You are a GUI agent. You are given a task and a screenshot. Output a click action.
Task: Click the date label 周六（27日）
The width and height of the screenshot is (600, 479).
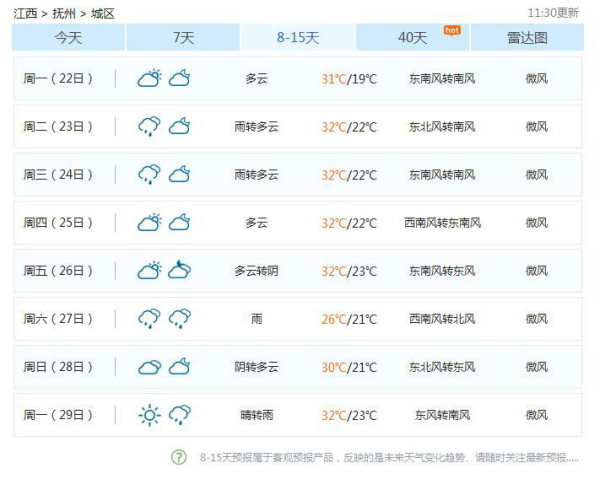(x=58, y=319)
